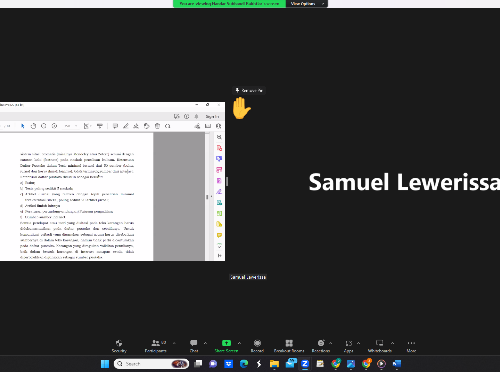Start recording with the Record button
This screenshot has width=500, height=372.
[257, 346]
